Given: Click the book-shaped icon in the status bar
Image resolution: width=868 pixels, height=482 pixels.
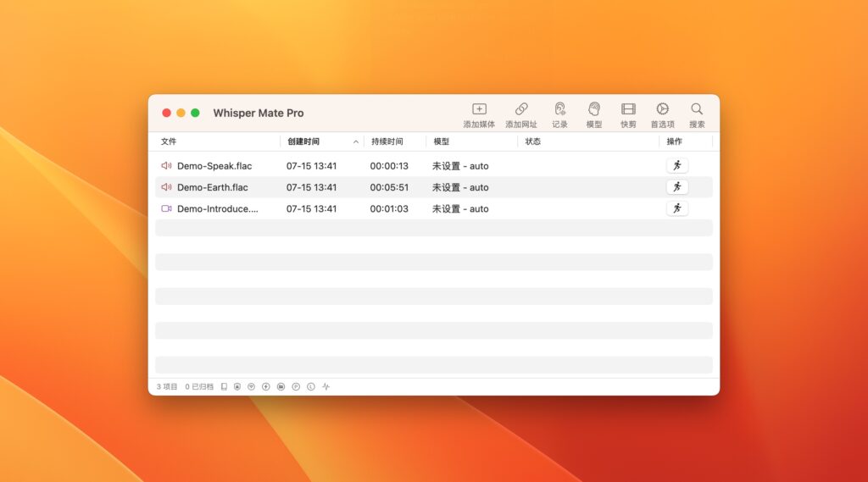Looking at the screenshot, I should coord(224,387).
